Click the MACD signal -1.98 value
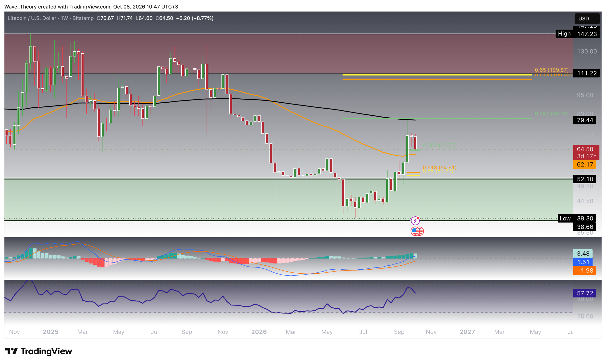This screenshot has width=606, height=364. [x=584, y=271]
